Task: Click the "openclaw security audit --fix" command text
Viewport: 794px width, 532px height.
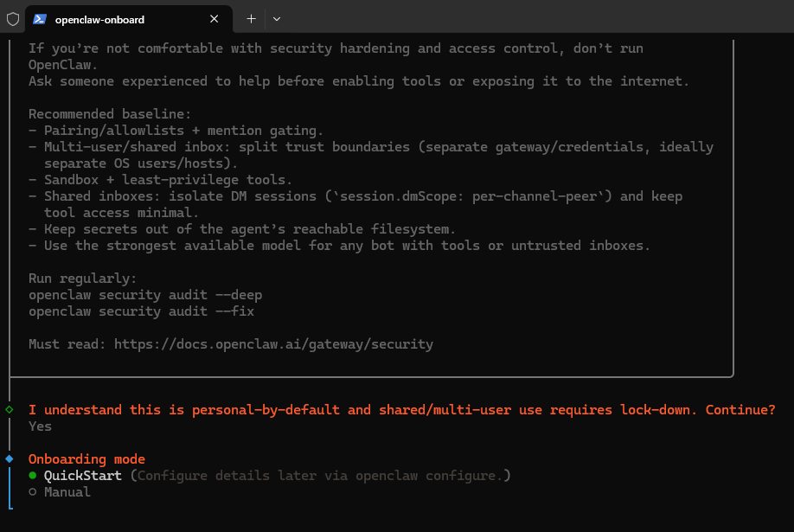Action: click(141, 311)
